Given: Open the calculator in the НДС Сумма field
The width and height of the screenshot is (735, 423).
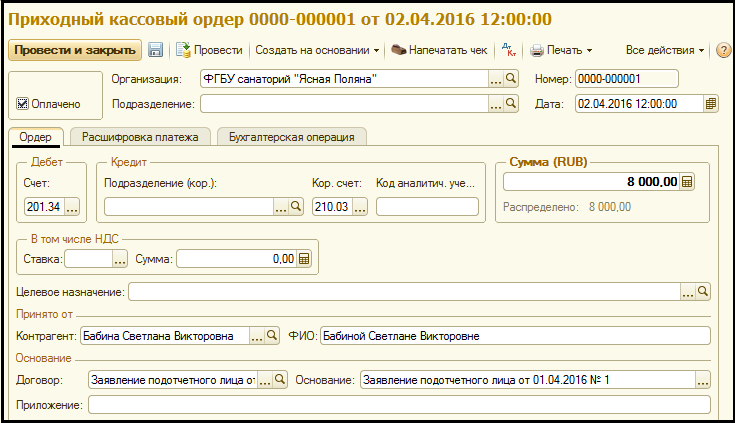Looking at the screenshot, I should [x=304, y=259].
